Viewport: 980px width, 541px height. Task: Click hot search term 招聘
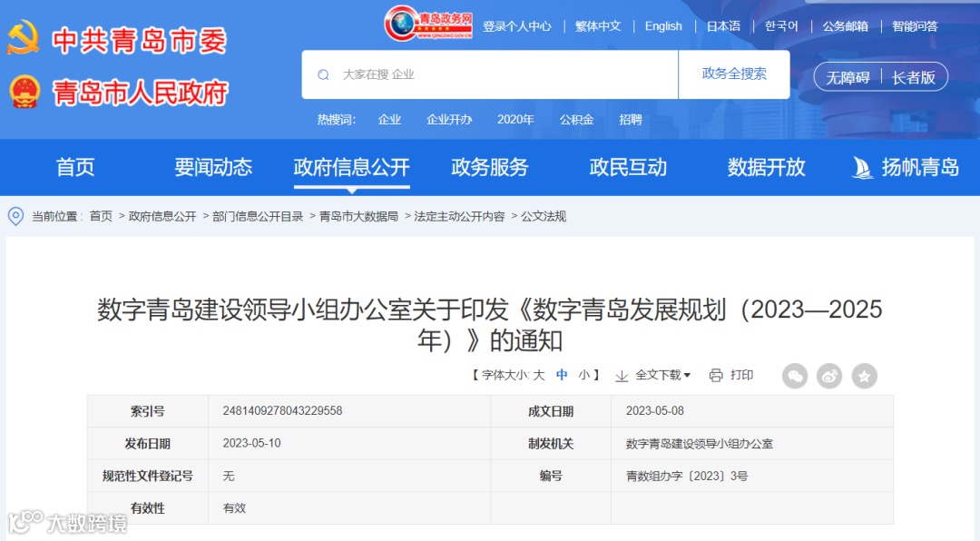(x=631, y=120)
